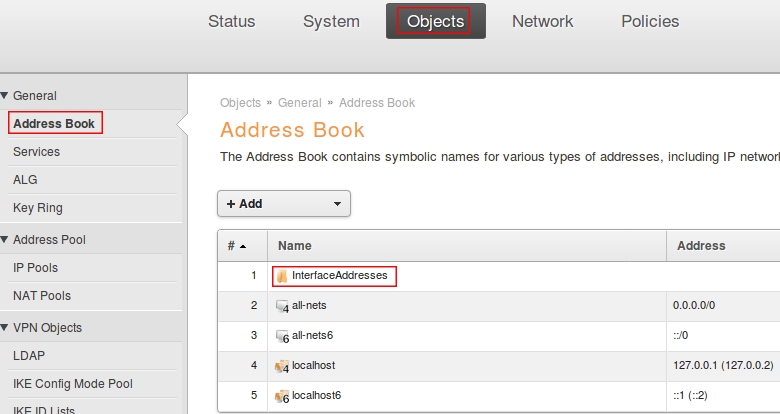Image resolution: width=780 pixels, height=414 pixels.
Task: Collapse the General sidebar section
Action: pos(5,96)
